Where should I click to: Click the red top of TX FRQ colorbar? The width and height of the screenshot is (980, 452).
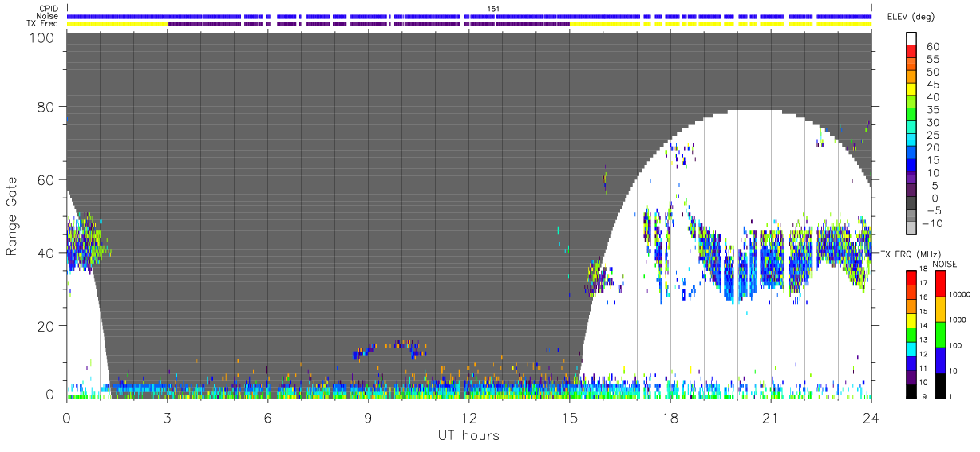[x=911, y=276]
